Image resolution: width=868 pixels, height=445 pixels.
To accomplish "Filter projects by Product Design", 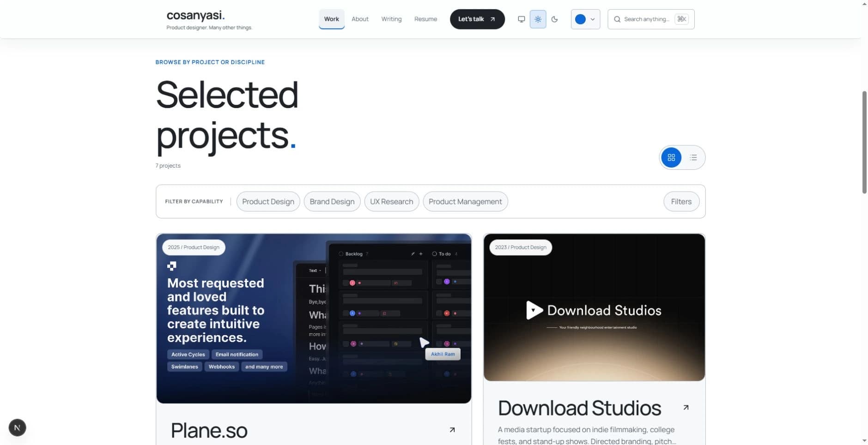I will point(268,202).
